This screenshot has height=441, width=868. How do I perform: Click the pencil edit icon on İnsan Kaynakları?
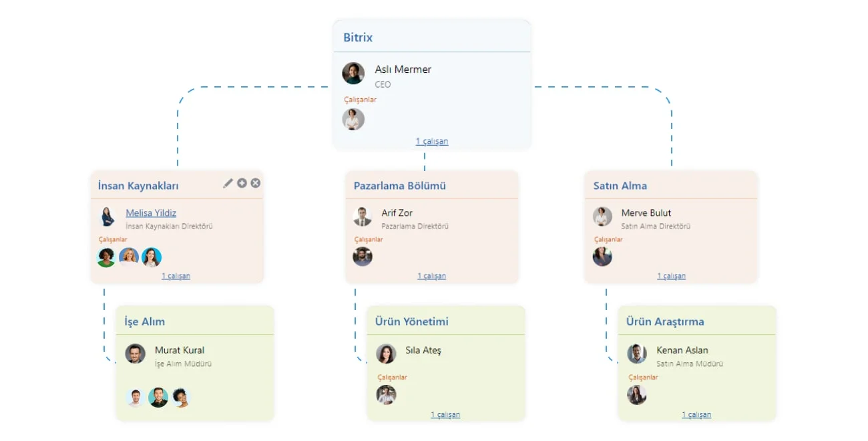pyautogui.click(x=228, y=183)
